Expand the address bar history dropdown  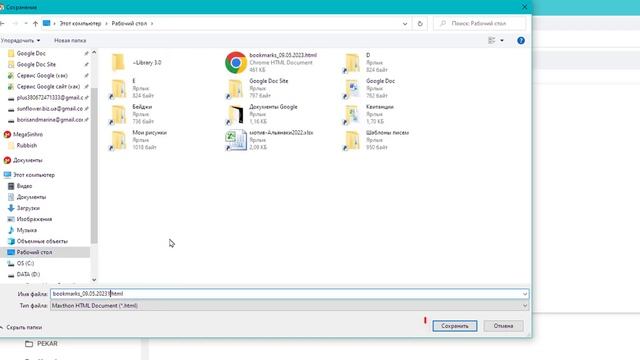[x=405, y=24]
